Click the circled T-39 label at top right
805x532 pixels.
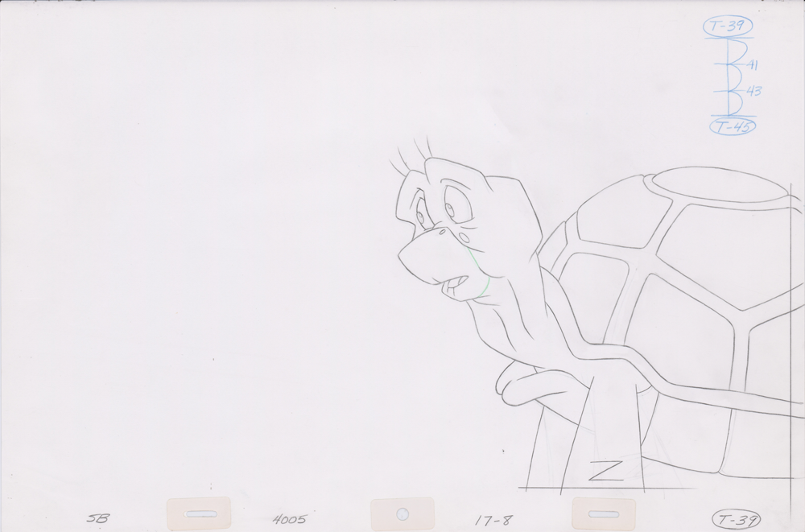click(728, 27)
